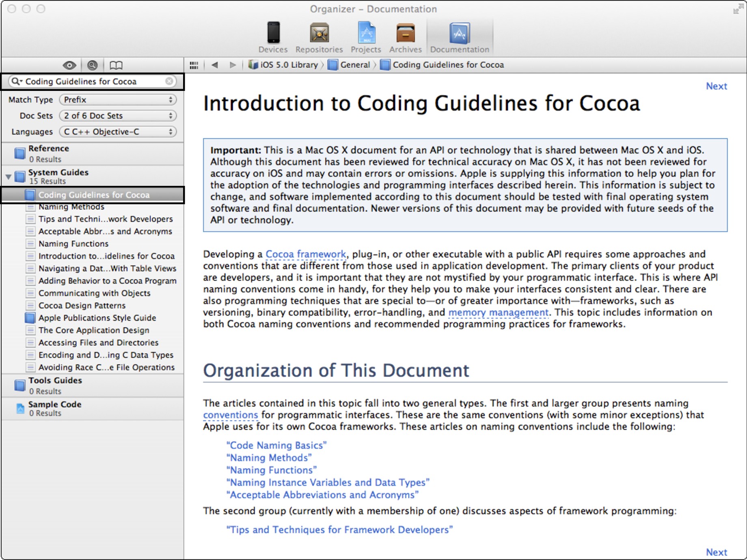The height and width of the screenshot is (560, 747).
Task: Show the bookmarks navigator book icon
Action: (116, 65)
